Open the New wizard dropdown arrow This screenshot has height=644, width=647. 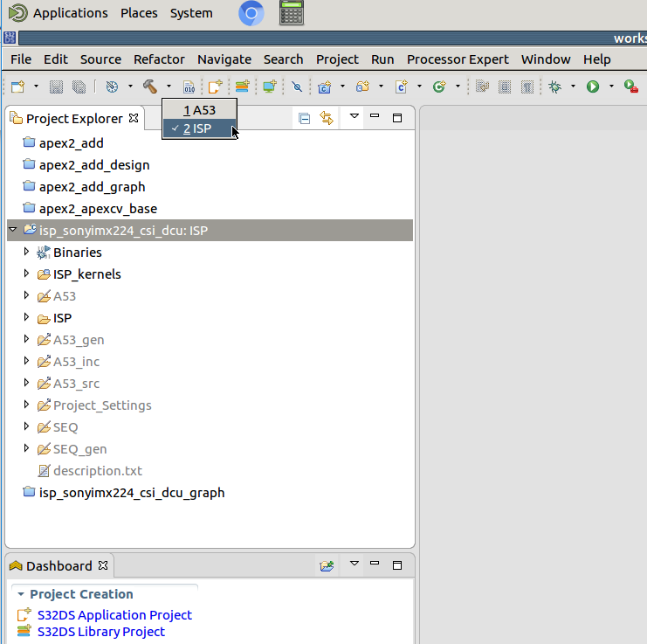click(37, 87)
